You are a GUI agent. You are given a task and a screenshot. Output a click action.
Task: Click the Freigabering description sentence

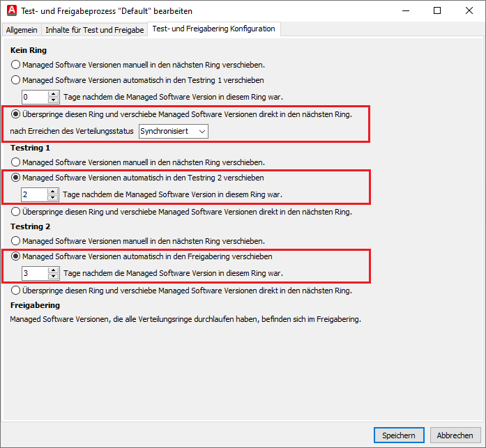coord(185,319)
